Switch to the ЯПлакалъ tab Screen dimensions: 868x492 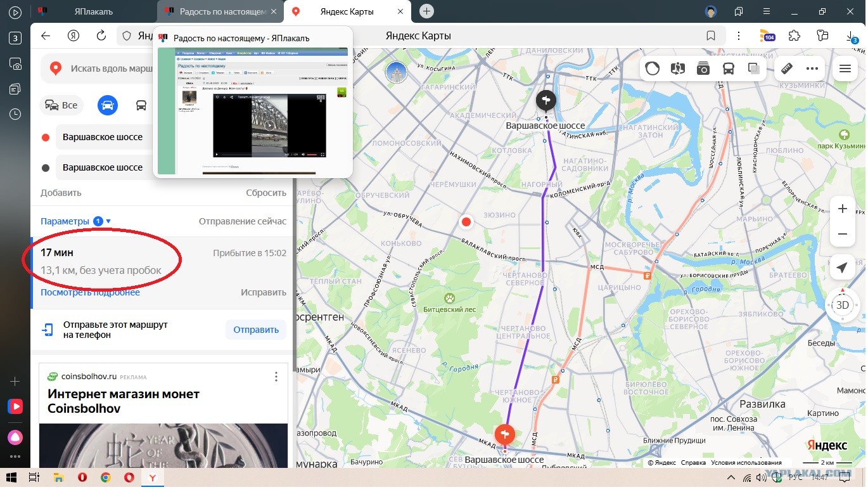[93, 11]
